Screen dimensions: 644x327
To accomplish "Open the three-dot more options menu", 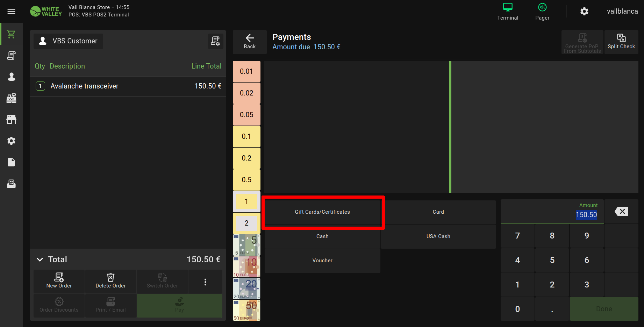I will [x=205, y=282].
